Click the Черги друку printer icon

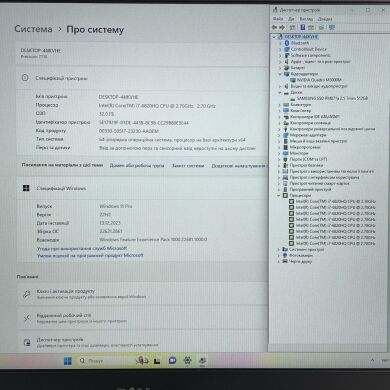[x=285, y=261]
